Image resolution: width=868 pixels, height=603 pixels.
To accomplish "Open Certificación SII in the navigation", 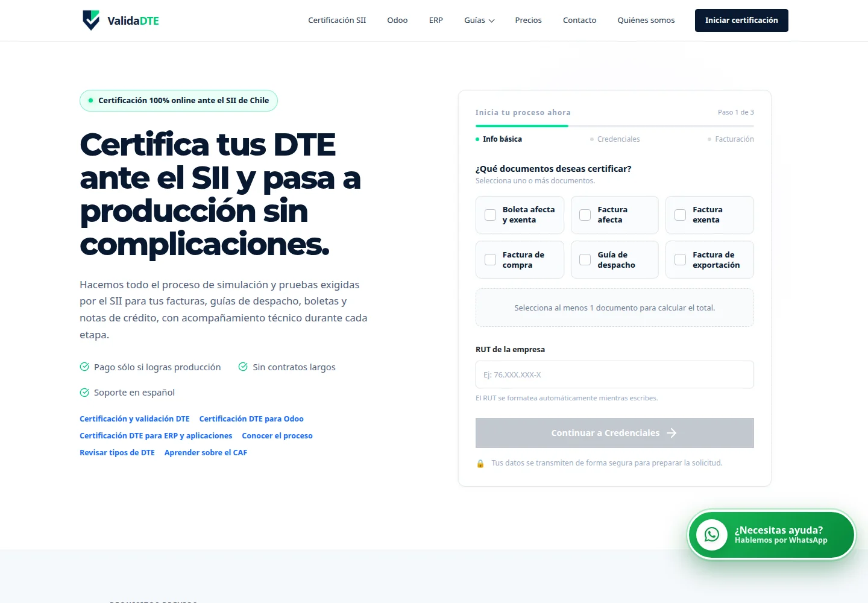I will tap(337, 21).
